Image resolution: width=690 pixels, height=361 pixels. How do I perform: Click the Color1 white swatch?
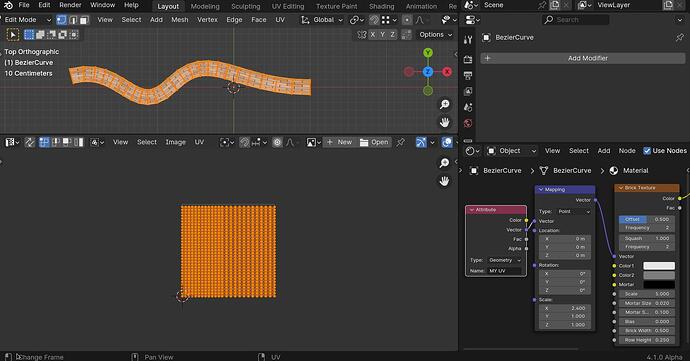coord(659,266)
